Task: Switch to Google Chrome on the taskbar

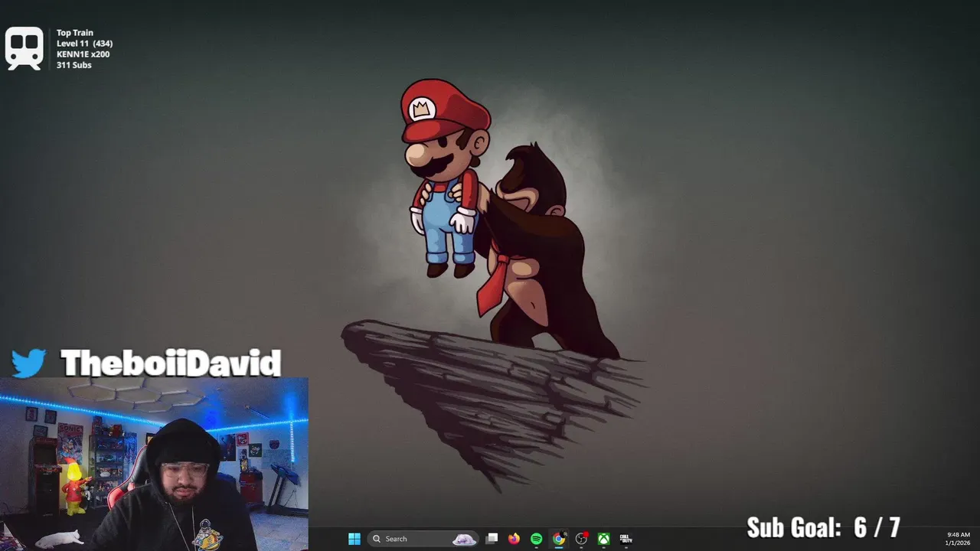Action: pyautogui.click(x=559, y=539)
